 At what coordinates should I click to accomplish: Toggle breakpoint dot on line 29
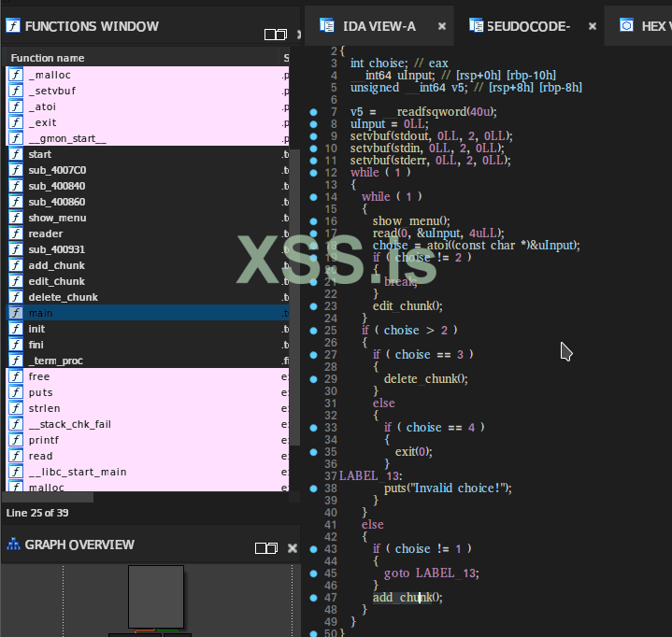[x=313, y=379]
